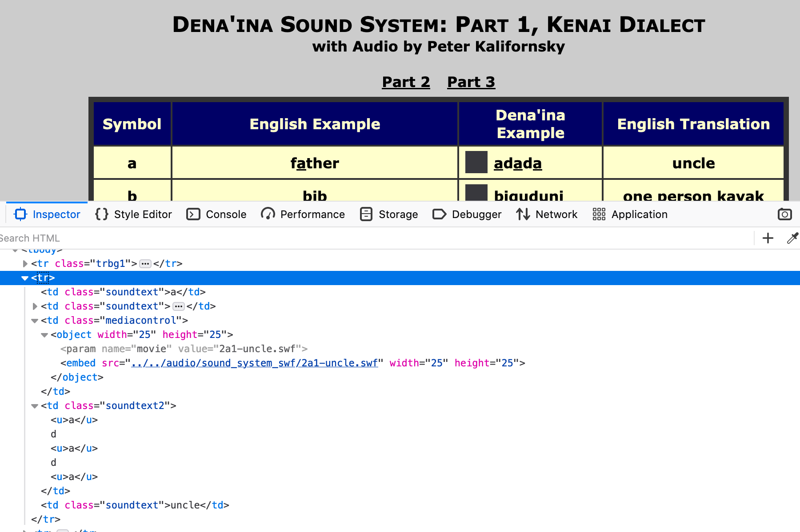Click the 'uncle' translation cell
This screenshot has width=800, height=532.
click(x=693, y=163)
